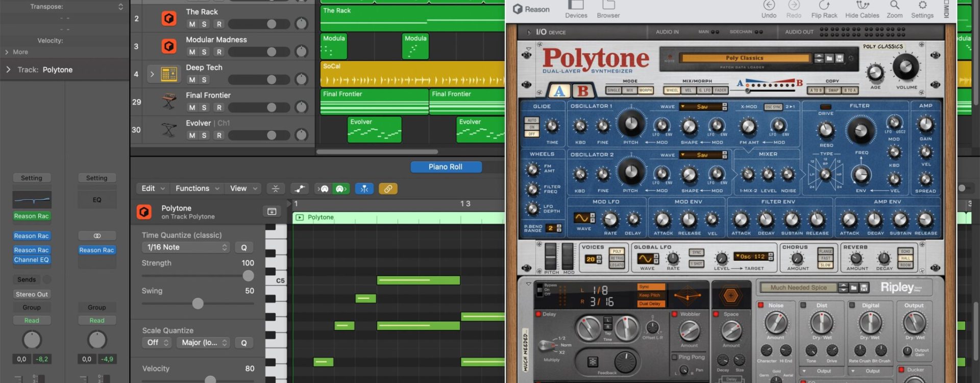Viewport: 980px width, 383px height.
Task: Set Polytone mode to SINGLE
Action: click(x=614, y=90)
